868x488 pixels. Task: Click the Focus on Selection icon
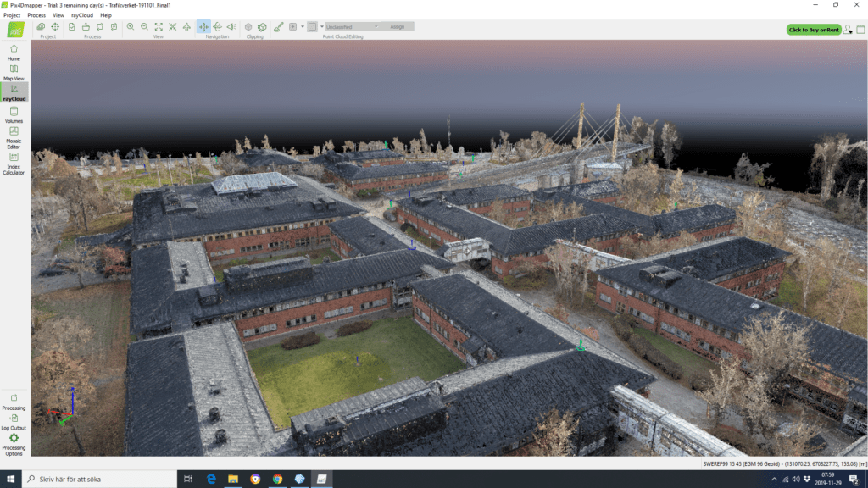click(173, 26)
